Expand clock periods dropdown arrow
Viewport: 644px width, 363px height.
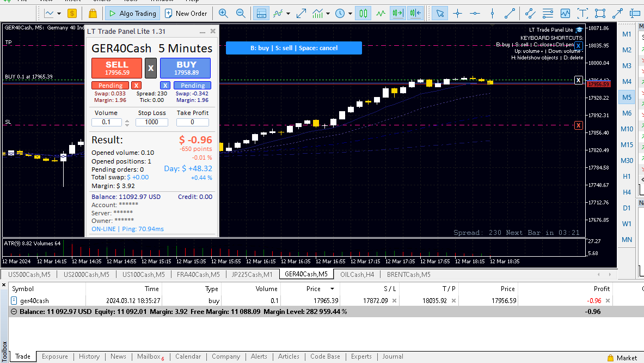click(351, 14)
